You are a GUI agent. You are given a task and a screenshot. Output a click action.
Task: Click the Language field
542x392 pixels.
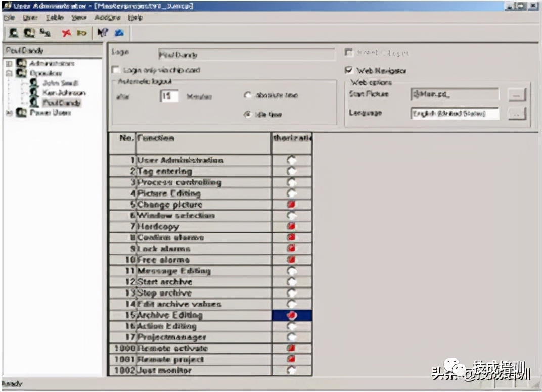(455, 113)
